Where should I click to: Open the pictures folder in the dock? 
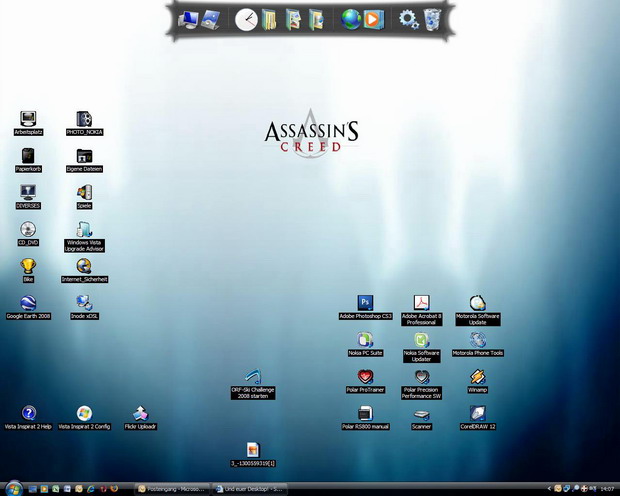click(x=293, y=20)
